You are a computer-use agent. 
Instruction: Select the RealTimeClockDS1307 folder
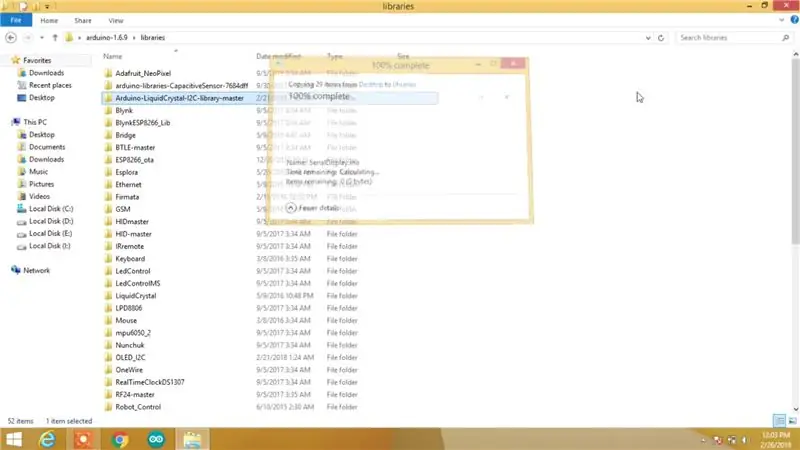coord(149,382)
